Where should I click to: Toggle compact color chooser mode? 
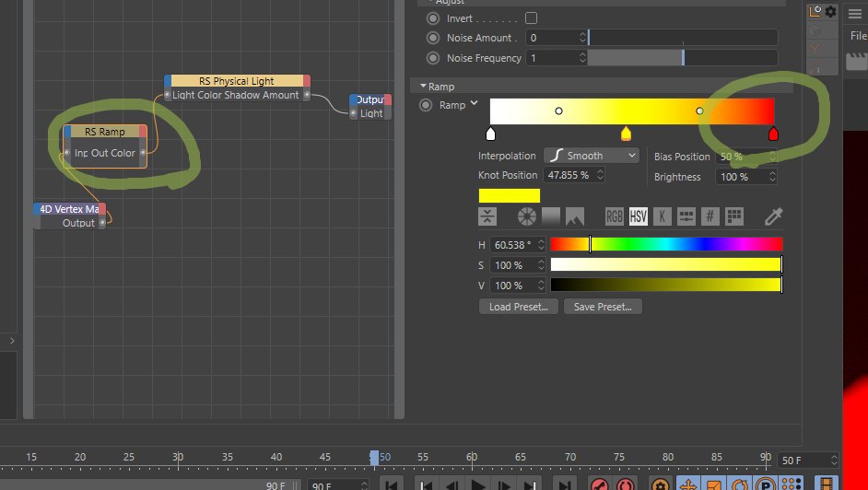click(487, 216)
